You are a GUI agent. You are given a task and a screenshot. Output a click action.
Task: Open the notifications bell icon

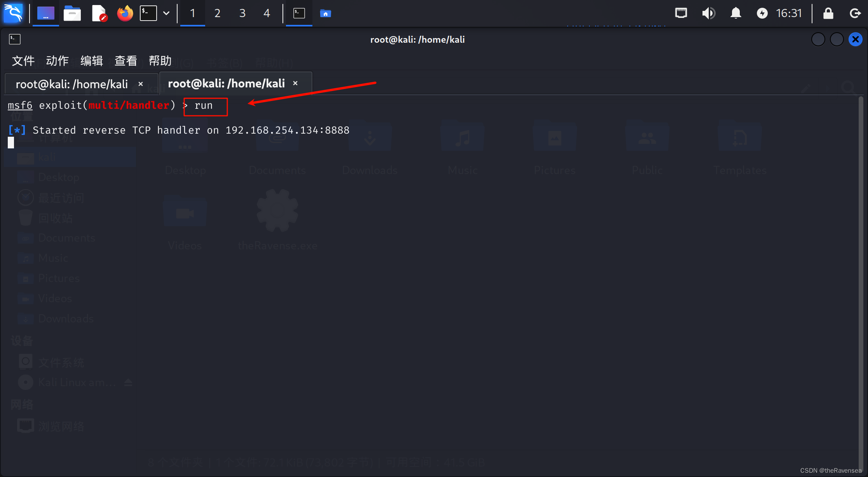pos(736,13)
